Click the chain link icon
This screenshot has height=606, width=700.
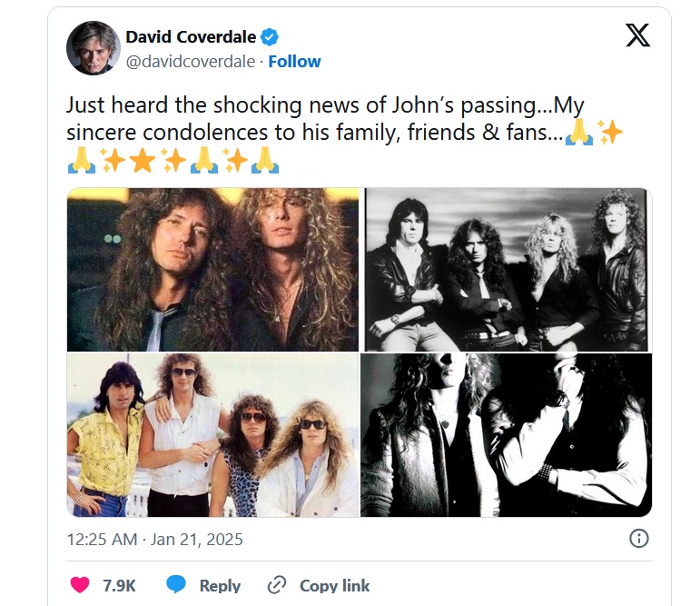[x=276, y=585]
